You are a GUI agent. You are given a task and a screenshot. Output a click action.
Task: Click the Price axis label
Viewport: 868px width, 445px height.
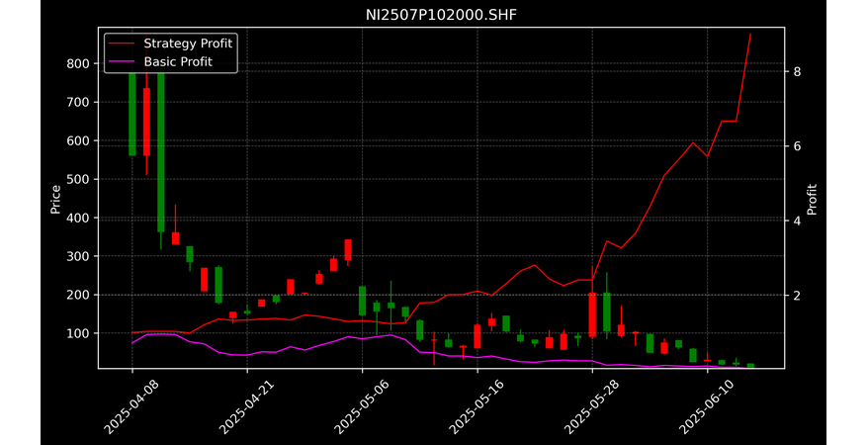(55, 199)
